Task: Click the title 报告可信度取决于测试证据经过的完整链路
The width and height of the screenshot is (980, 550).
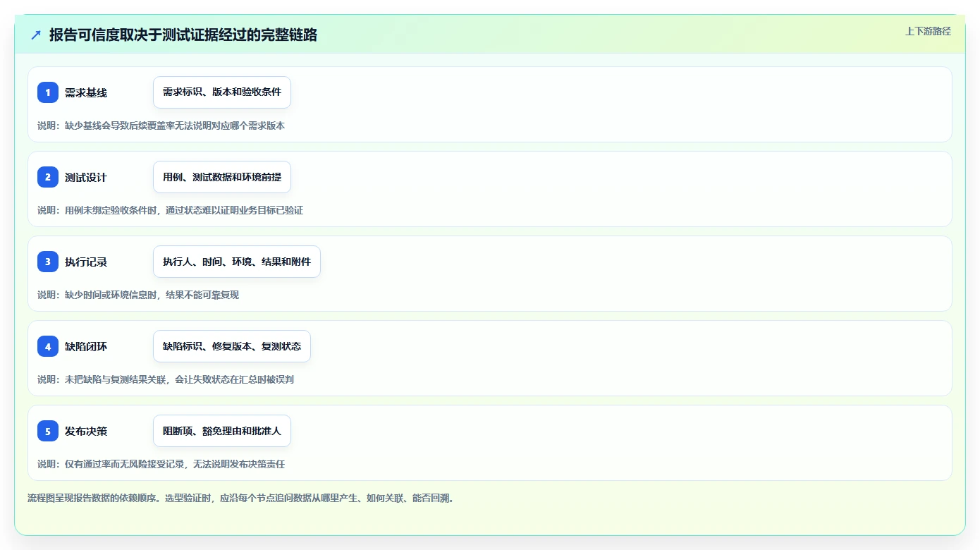Action: tap(183, 35)
